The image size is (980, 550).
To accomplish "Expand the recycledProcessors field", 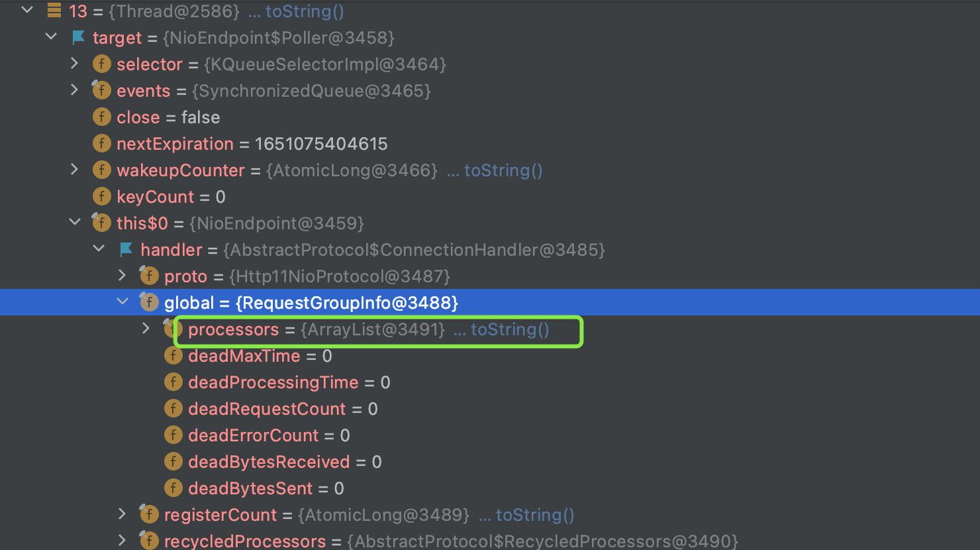I will 122,540.
